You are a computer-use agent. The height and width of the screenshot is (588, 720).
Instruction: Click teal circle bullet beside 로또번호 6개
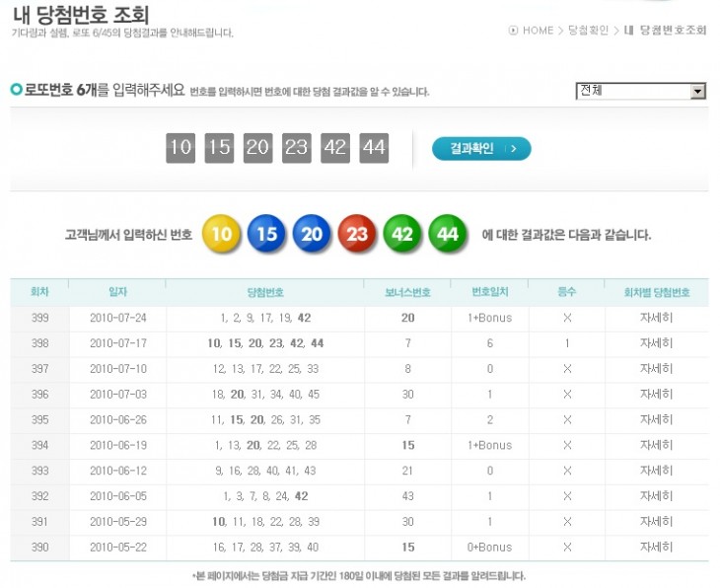click(16, 89)
